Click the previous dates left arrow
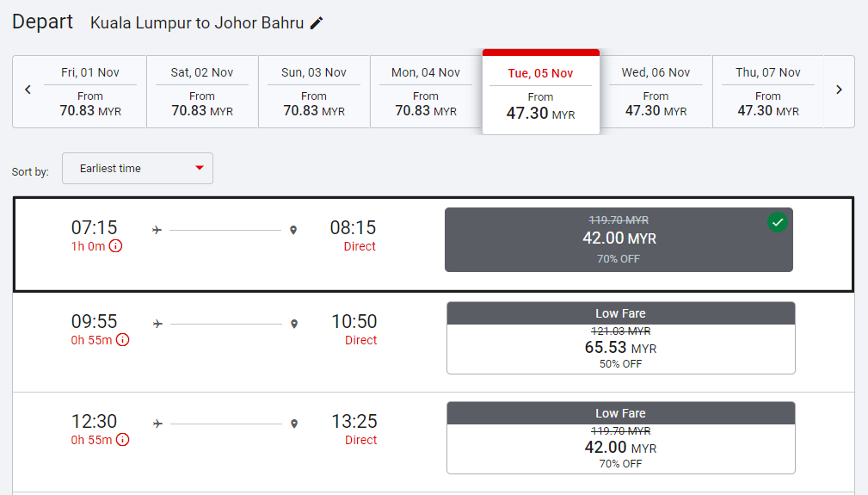The width and height of the screenshot is (868, 495). point(28,90)
